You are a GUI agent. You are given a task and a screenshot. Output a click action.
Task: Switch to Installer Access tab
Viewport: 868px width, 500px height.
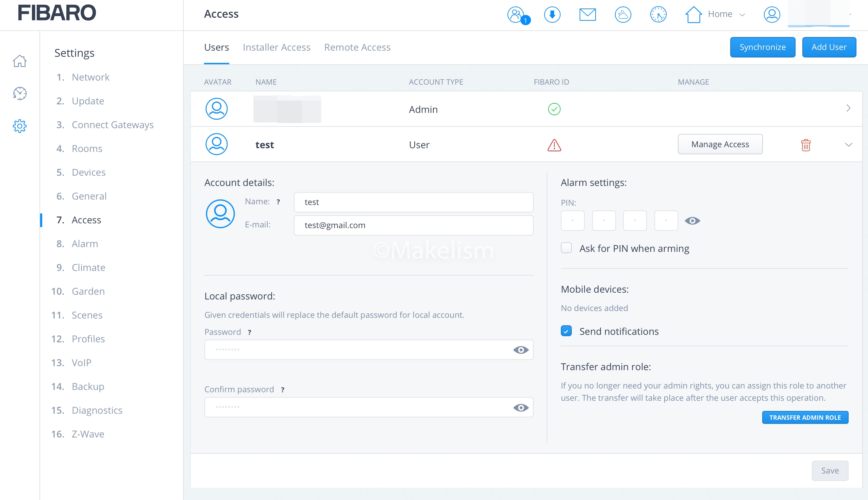click(x=276, y=47)
